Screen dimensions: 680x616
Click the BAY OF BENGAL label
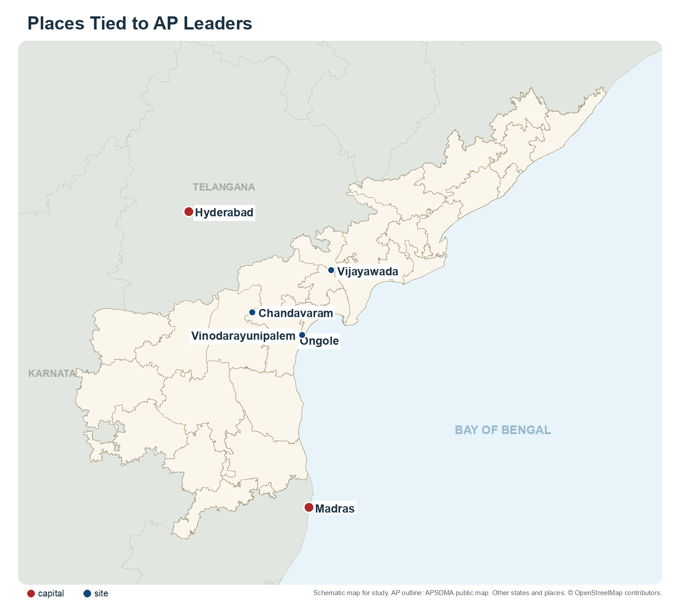(x=503, y=430)
